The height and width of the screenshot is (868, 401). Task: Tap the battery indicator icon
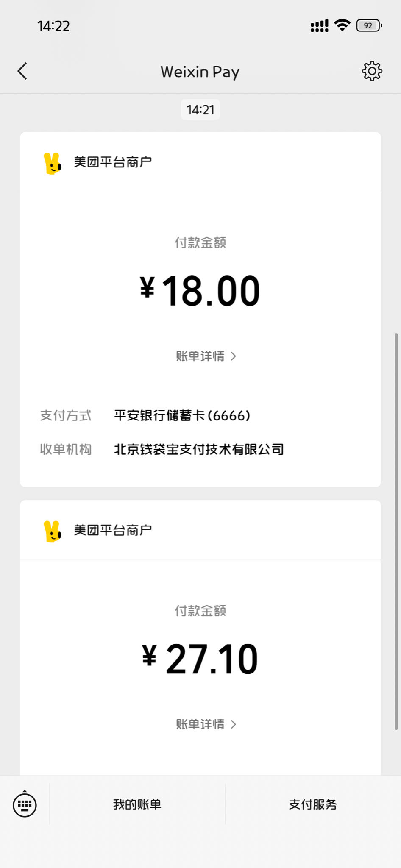[x=369, y=25]
